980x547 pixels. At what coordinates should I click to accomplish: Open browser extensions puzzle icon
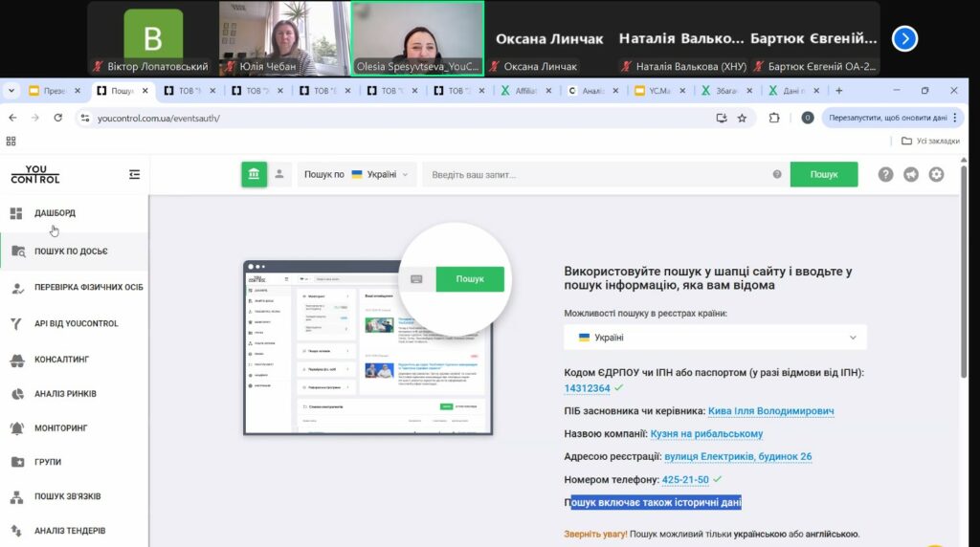[x=773, y=118]
